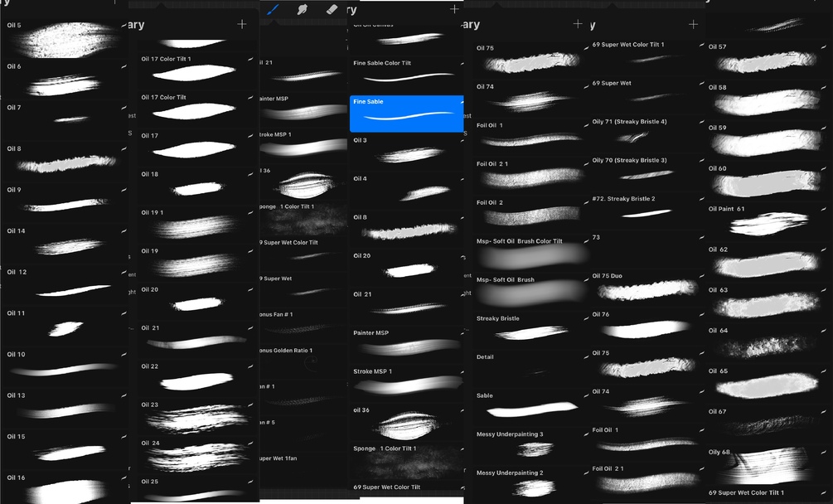This screenshot has width=833, height=504.
Task: Select the Streaky Bristle brush
Action: click(531, 331)
